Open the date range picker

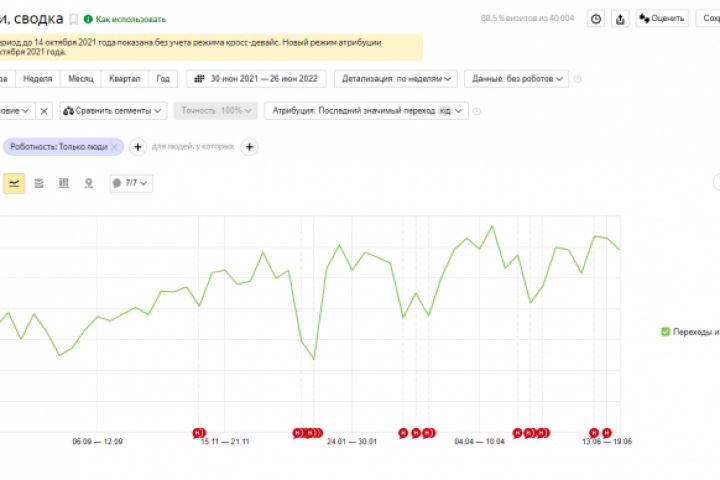coord(259,78)
